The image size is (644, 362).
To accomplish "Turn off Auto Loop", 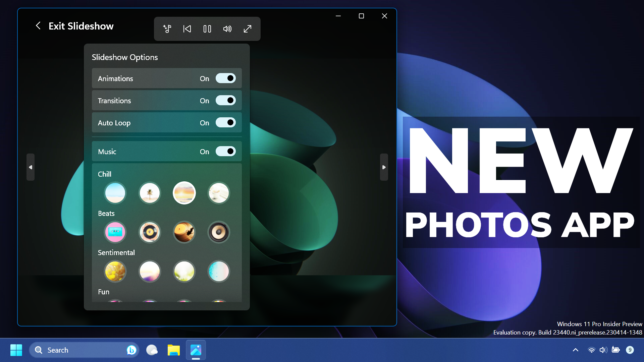I will [226, 122].
